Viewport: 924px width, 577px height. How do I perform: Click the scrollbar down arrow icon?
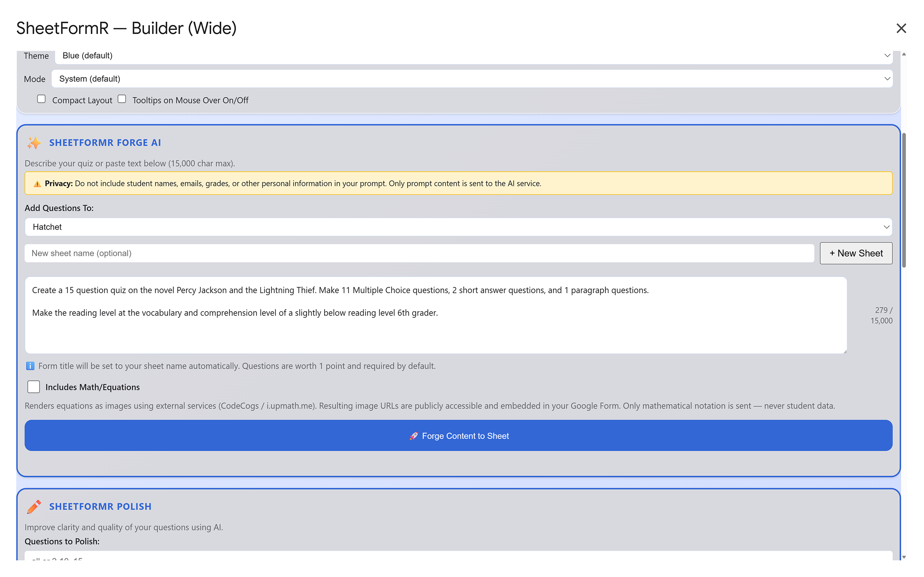pos(904,556)
